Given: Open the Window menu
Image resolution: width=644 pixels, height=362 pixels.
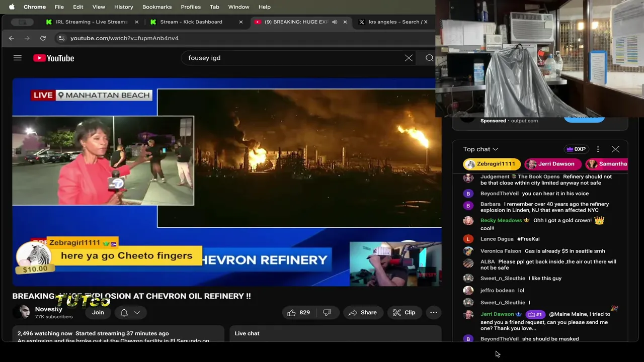Looking at the screenshot, I should (238, 7).
